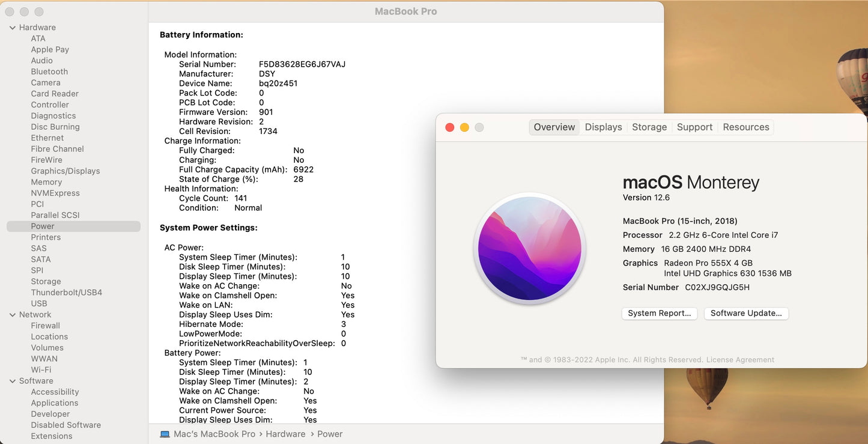The width and height of the screenshot is (868, 444).
Task: Click Hardware in the bottom path bar
Action: coord(285,434)
